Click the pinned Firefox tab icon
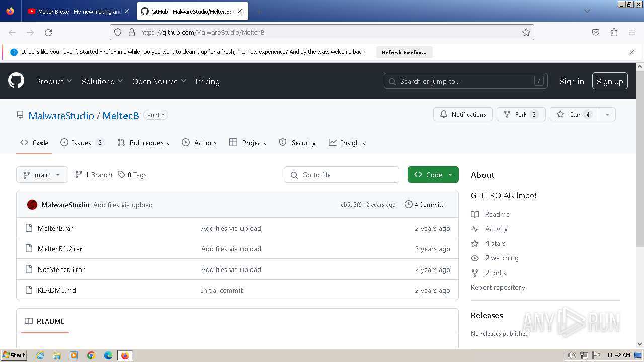 [10, 11]
